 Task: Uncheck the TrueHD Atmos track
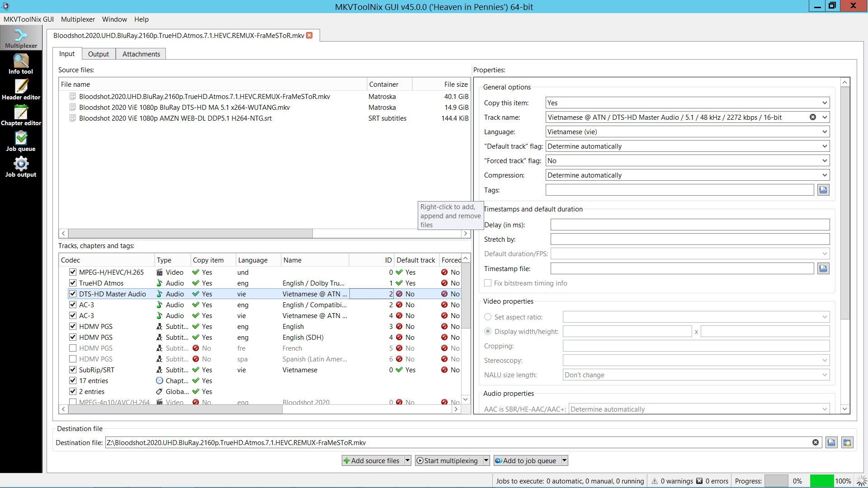(73, 283)
